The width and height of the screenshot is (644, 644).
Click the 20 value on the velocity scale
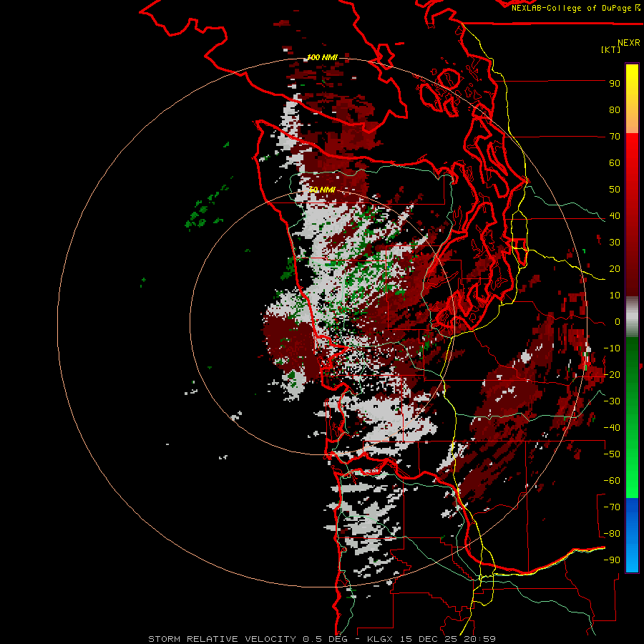coord(615,268)
